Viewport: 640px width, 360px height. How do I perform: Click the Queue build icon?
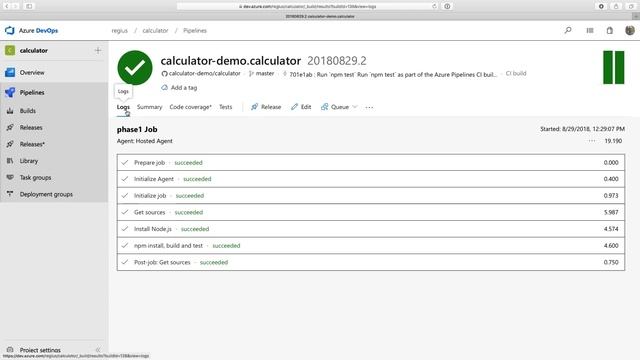[x=324, y=107]
